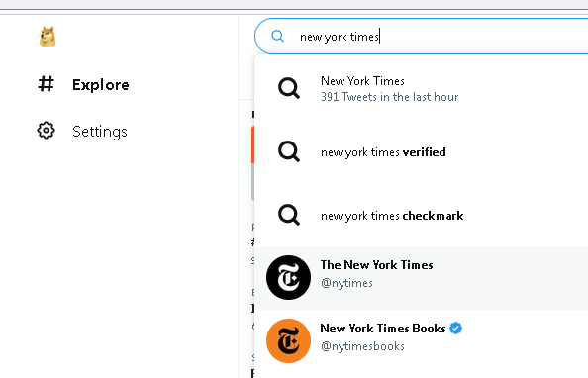Click the Settings gear icon
This screenshot has width=588, height=378.
tap(47, 131)
